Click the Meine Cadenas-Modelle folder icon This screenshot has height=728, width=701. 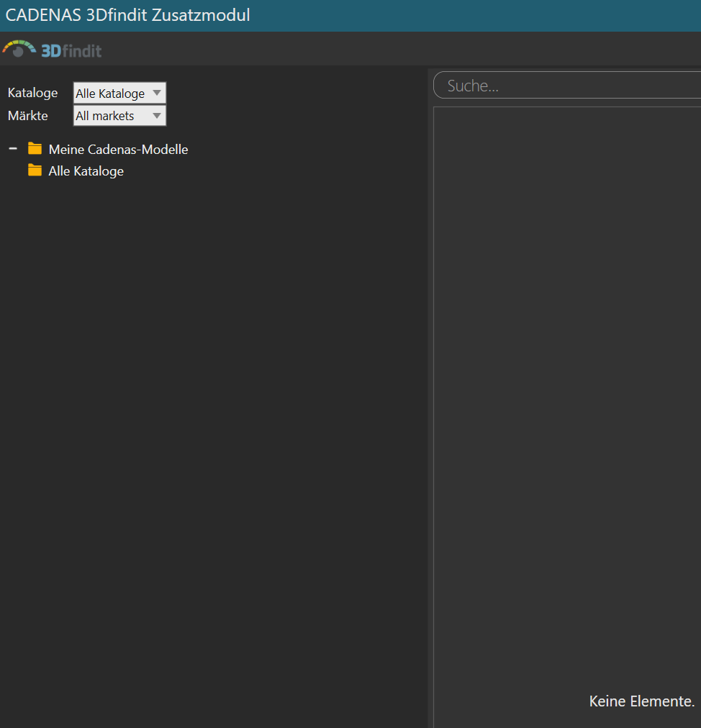tap(35, 149)
